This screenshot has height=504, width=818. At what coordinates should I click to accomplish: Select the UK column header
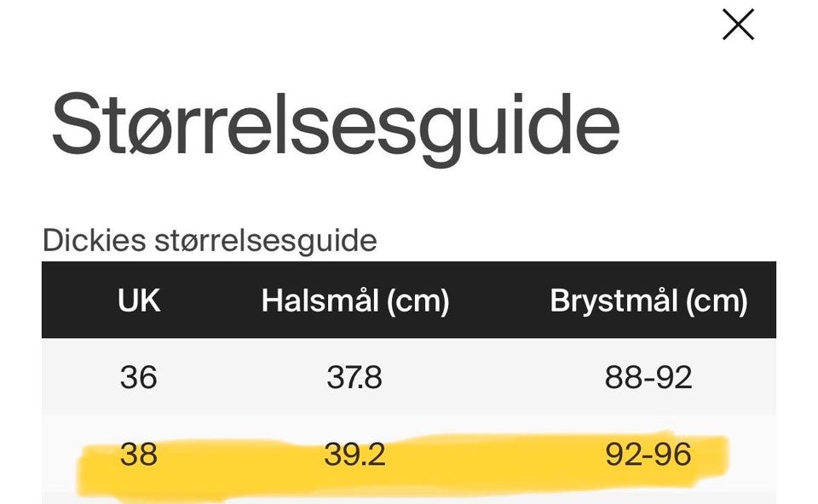pos(138,301)
